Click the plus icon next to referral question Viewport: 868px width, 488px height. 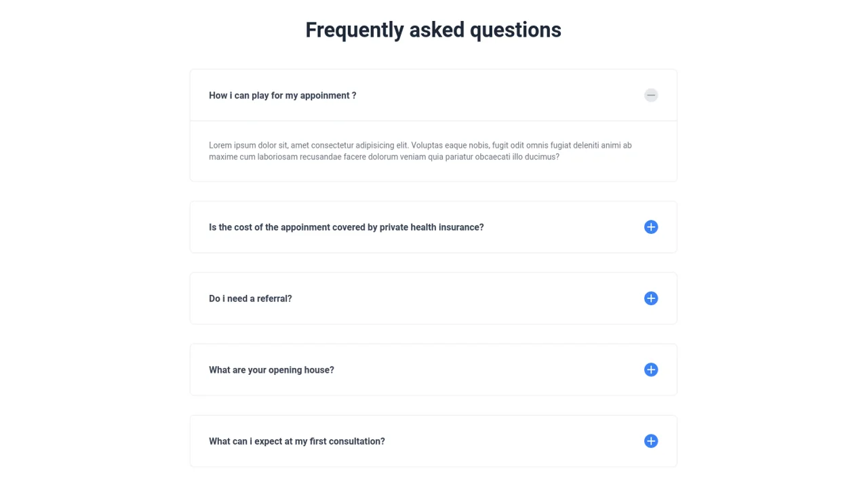click(650, 298)
